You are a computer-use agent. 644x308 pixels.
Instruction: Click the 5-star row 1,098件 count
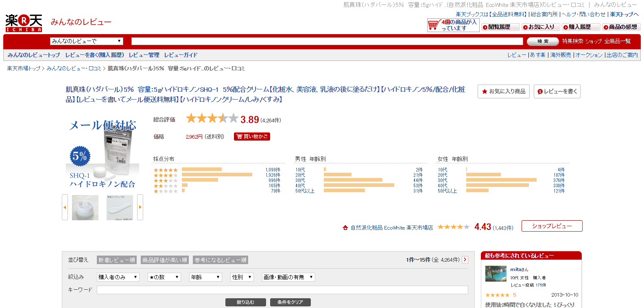click(x=273, y=170)
